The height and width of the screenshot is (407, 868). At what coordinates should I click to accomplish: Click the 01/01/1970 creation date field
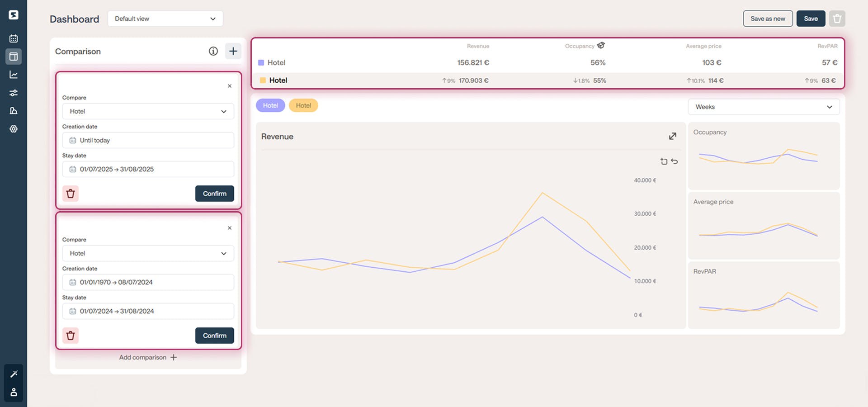(x=148, y=282)
